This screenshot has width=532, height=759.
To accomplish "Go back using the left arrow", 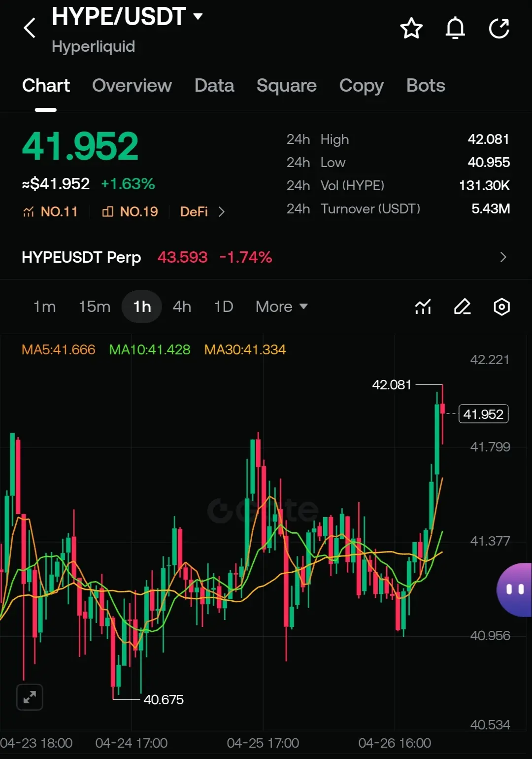I will pos(30,28).
